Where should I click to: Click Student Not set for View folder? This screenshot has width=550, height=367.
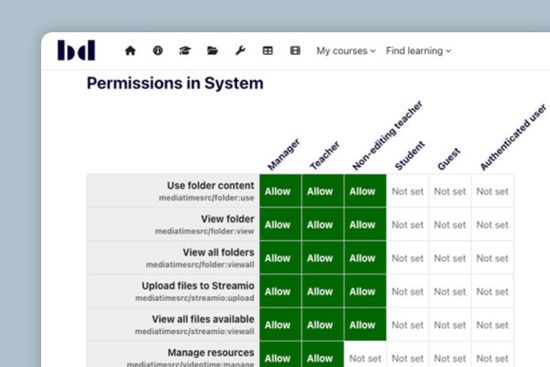(x=408, y=225)
